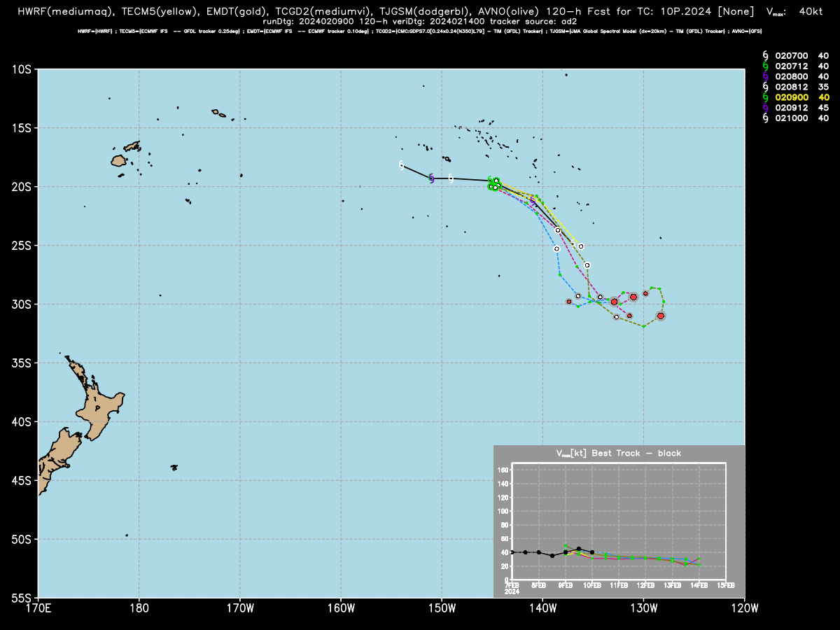
Task: Click the storm symbol beside legend entry 021000
Action: [765, 118]
